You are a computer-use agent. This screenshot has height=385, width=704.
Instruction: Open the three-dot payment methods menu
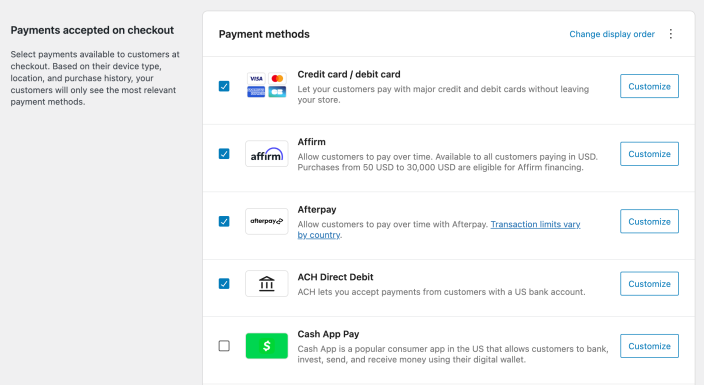(x=671, y=34)
